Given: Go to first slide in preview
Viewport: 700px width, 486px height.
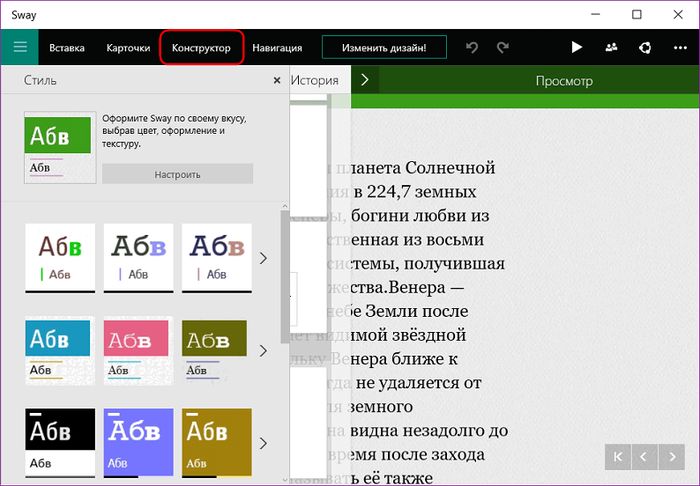Looking at the screenshot, I should click(619, 456).
